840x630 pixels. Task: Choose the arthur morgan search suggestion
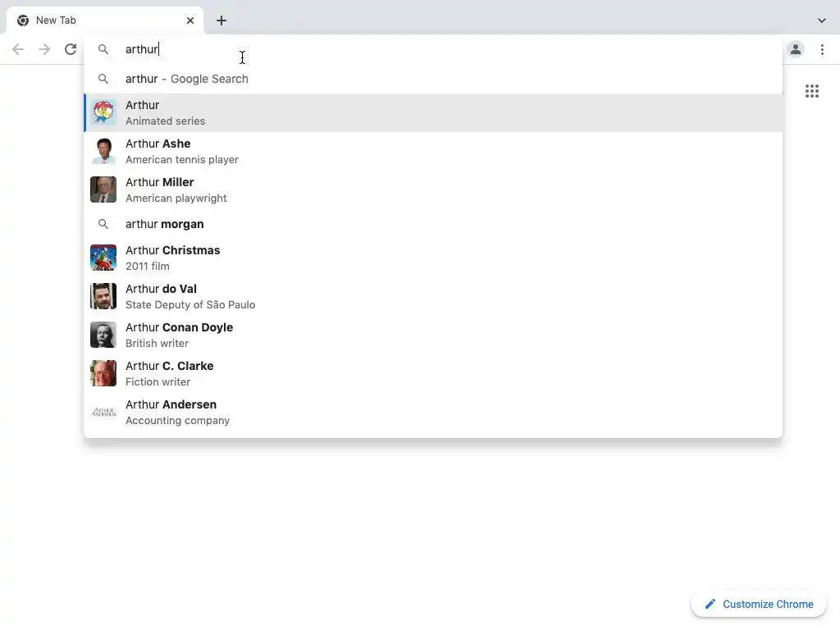pyautogui.click(x=433, y=224)
